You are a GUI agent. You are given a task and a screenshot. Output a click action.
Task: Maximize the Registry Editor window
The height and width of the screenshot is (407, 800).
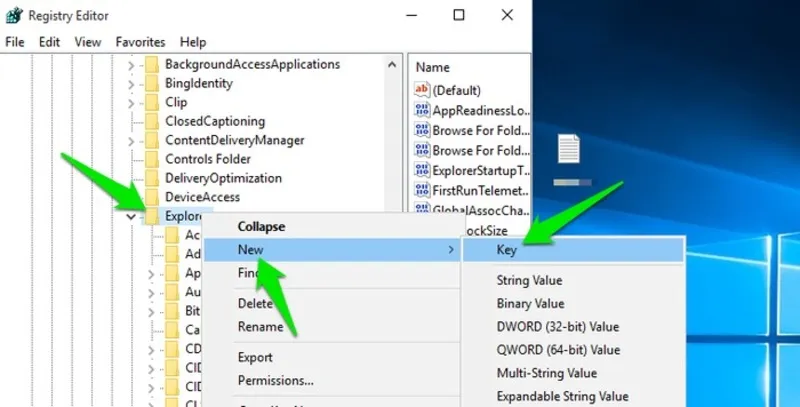tap(459, 15)
